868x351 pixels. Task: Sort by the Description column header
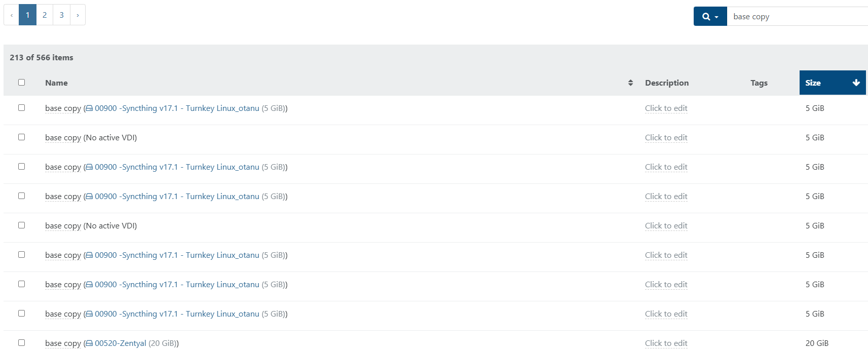(666, 83)
